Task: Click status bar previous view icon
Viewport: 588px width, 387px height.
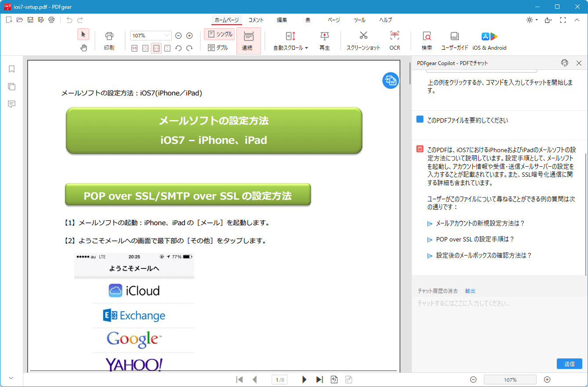Action: (334, 380)
